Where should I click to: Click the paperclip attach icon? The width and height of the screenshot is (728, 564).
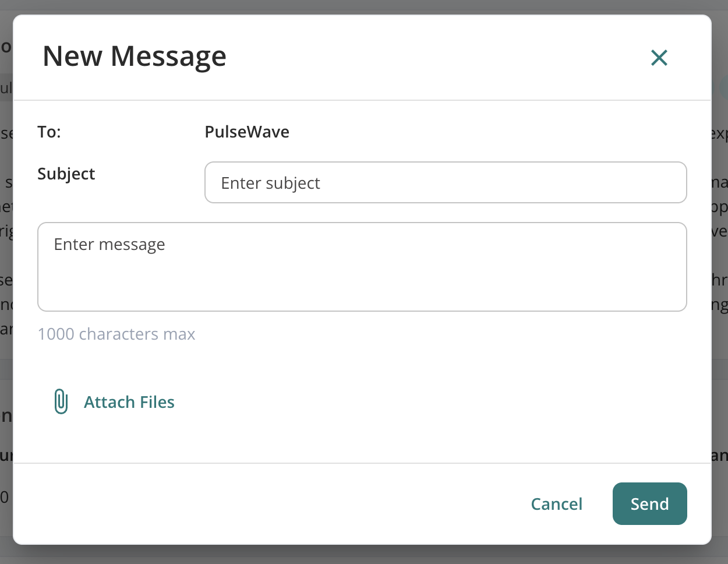coord(61,401)
